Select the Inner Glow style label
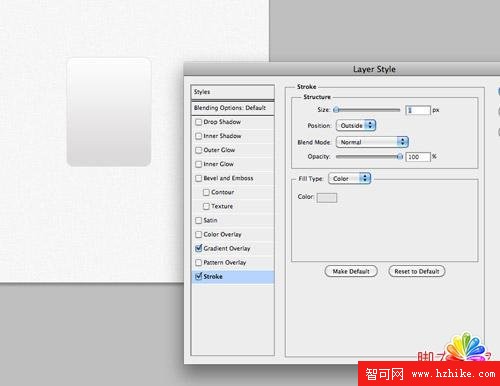 point(219,164)
